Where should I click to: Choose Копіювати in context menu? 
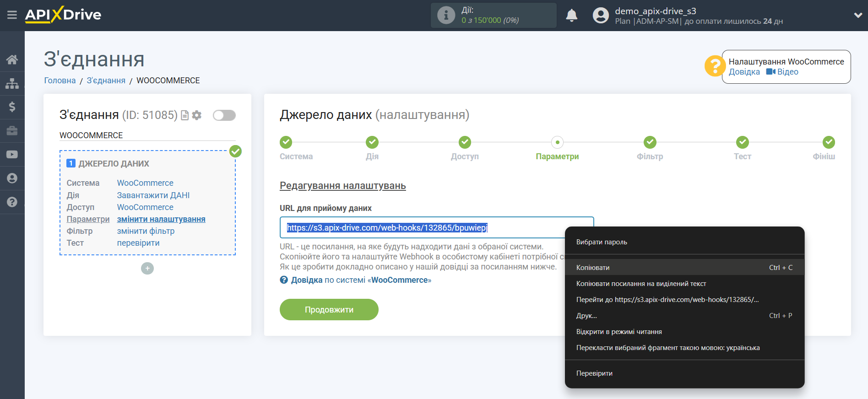coord(684,268)
